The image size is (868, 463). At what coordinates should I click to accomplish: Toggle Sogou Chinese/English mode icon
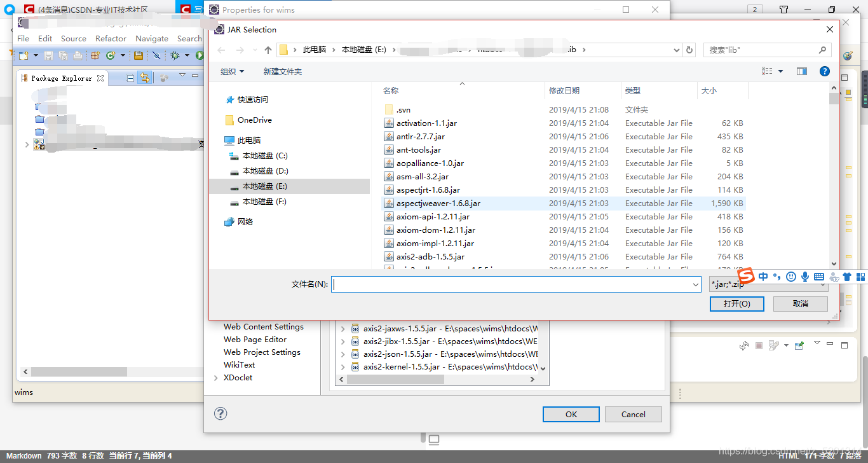(x=763, y=277)
